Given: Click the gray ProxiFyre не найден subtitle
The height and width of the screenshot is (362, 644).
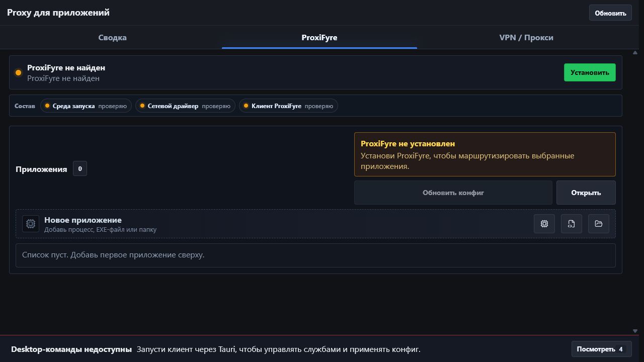Looking at the screenshot, I should tap(63, 78).
